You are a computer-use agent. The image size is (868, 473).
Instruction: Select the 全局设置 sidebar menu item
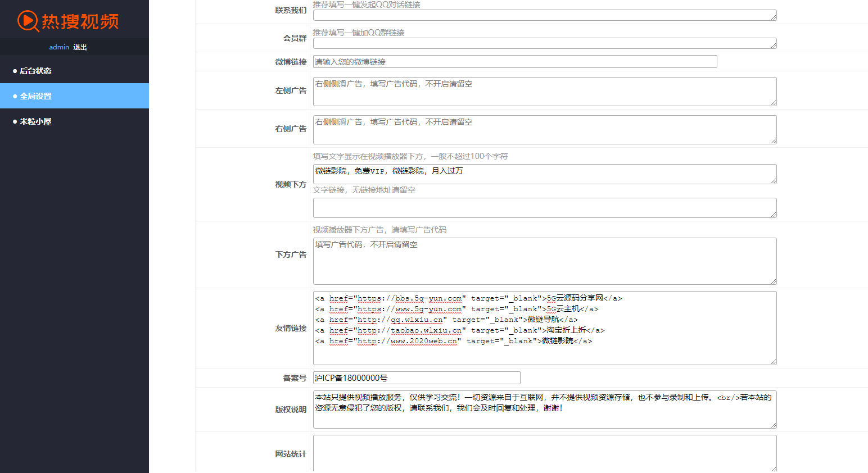(x=35, y=96)
